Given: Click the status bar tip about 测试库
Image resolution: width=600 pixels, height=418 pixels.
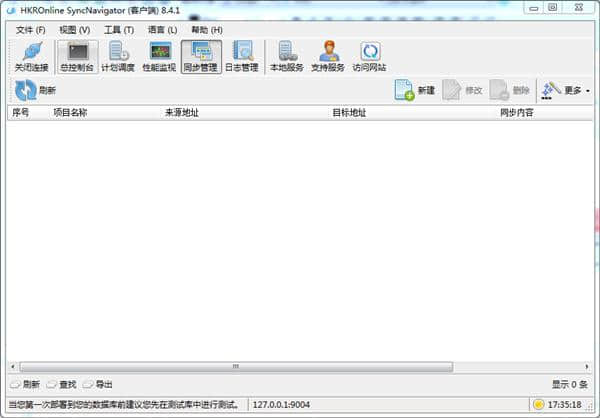Looking at the screenshot, I should (x=124, y=405).
